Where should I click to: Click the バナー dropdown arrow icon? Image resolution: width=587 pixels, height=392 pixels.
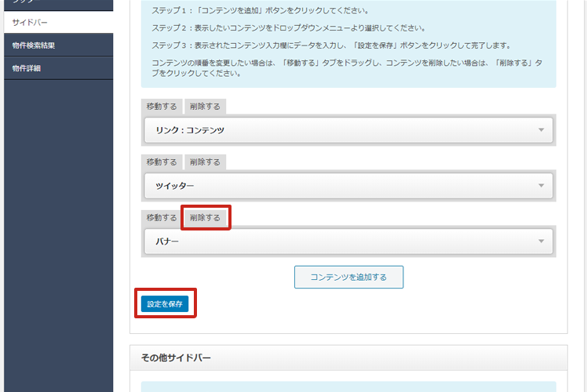point(541,241)
